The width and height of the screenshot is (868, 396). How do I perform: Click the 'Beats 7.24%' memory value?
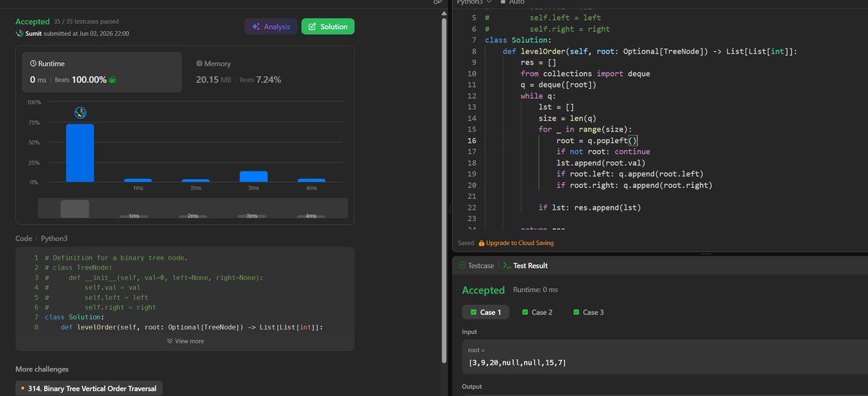[x=260, y=79]
